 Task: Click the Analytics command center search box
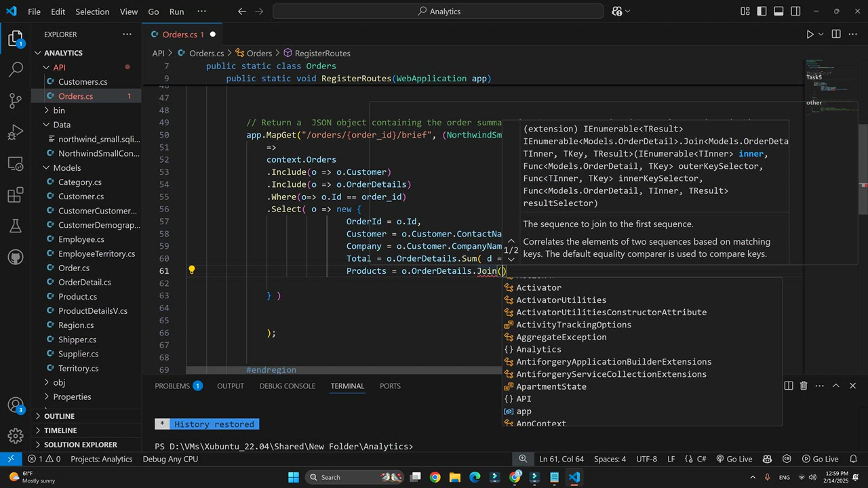point(438,12)
